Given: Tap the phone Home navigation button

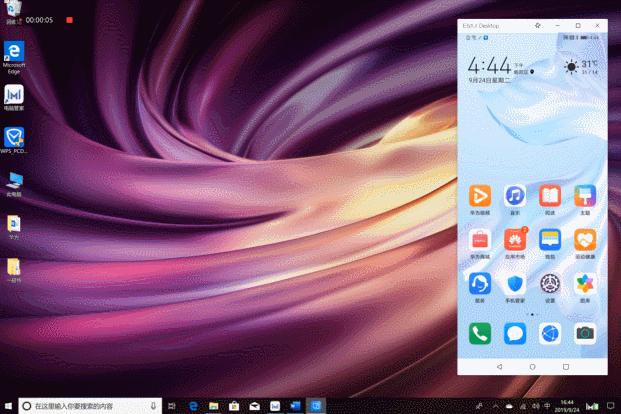Looking at the screenshot, I should (532, 367).
